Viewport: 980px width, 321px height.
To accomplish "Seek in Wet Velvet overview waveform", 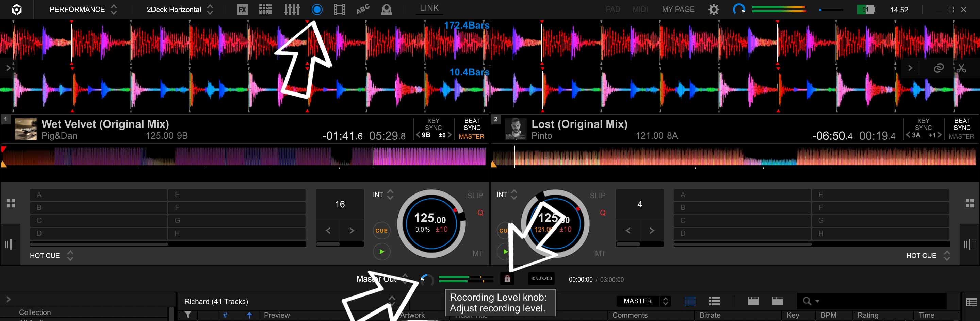I will pyautogui.click(x=244, y=156).
